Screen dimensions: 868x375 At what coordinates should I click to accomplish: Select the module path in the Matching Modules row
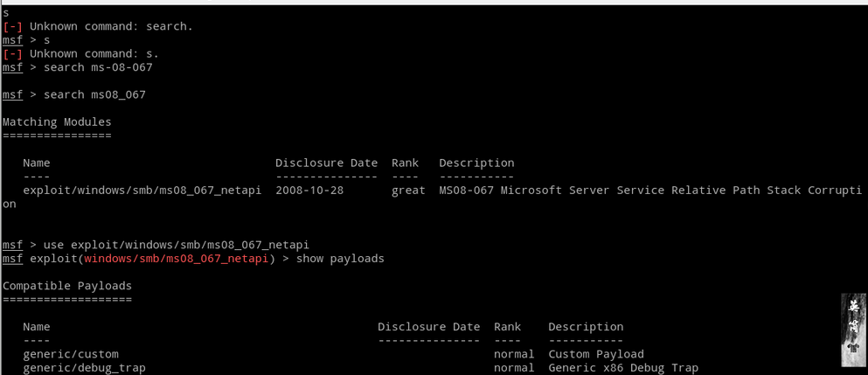[142, 190]
